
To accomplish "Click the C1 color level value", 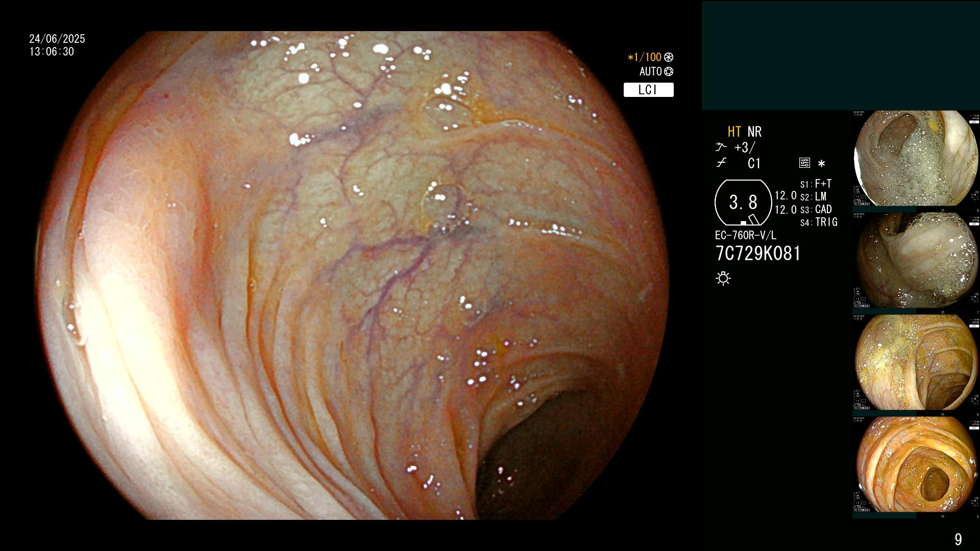I will pos(754,163).
